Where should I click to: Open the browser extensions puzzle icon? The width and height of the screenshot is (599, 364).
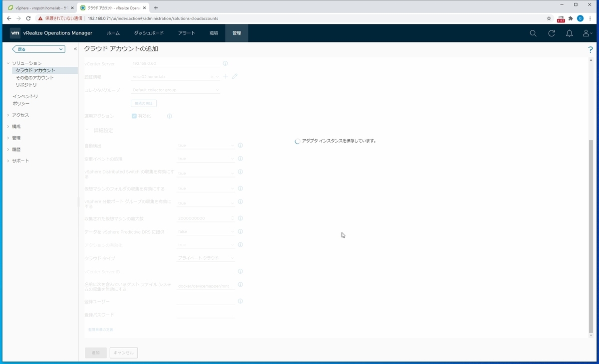coord(571,18)
